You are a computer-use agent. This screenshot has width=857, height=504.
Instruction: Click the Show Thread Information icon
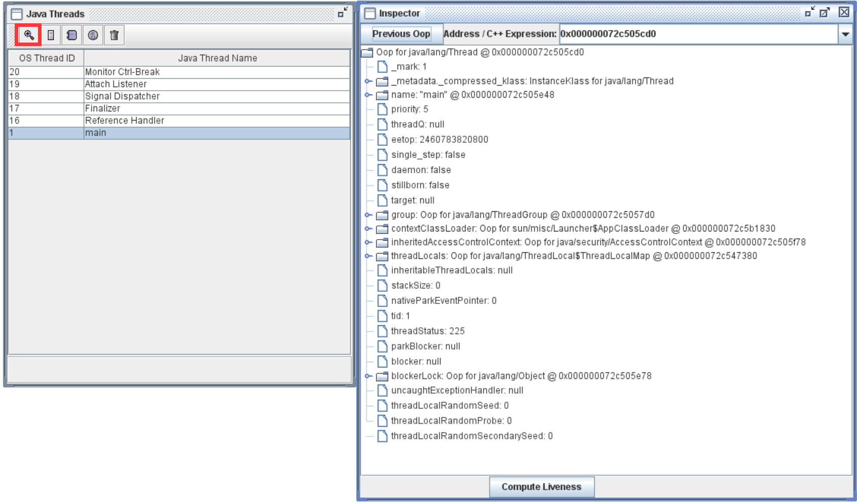[x=93, y=35]
